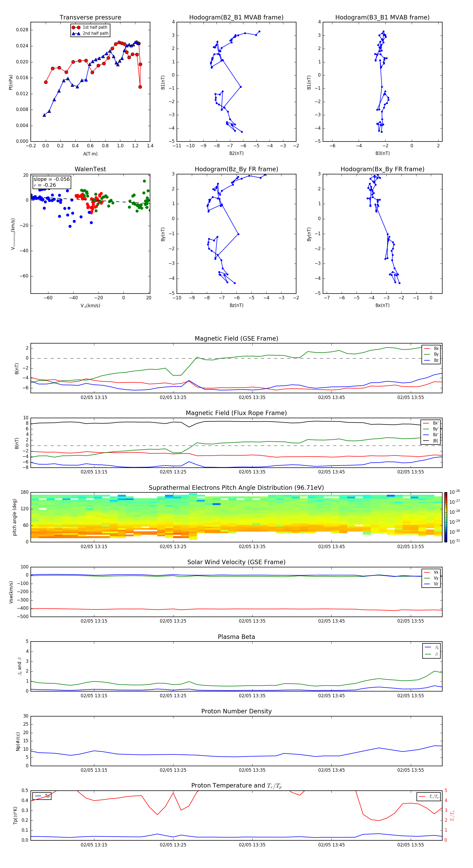This screenshot has width=473, height=868.
Task: Click the 'pitch angle (deg)' axis label
Action: click(x=14, y=517)
